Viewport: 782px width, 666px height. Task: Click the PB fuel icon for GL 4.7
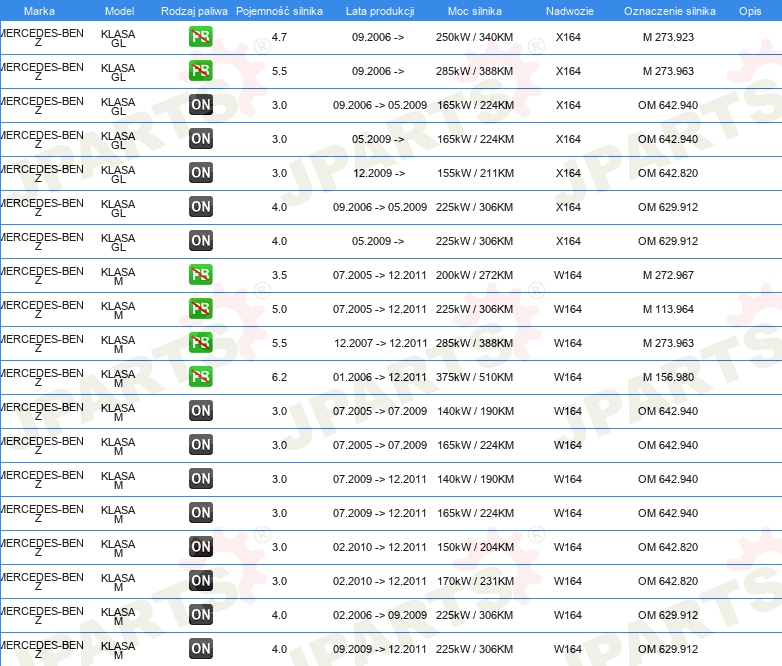click(x=200, y=37)
